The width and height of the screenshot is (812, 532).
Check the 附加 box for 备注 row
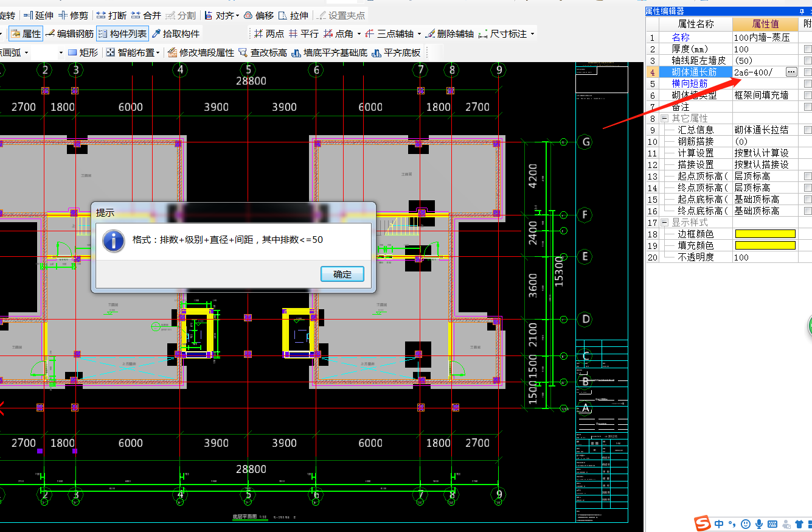807,107
